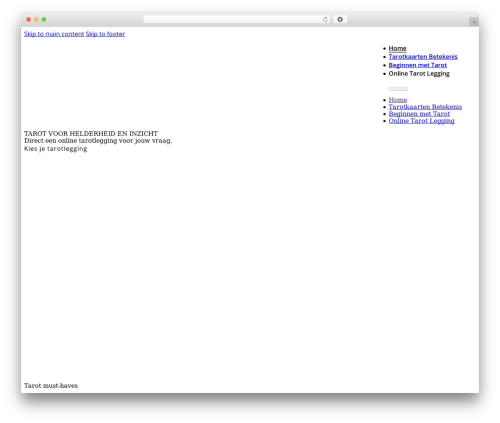Click the round extension icon beside address bar

pyautogui.click(x=340, y=20)
